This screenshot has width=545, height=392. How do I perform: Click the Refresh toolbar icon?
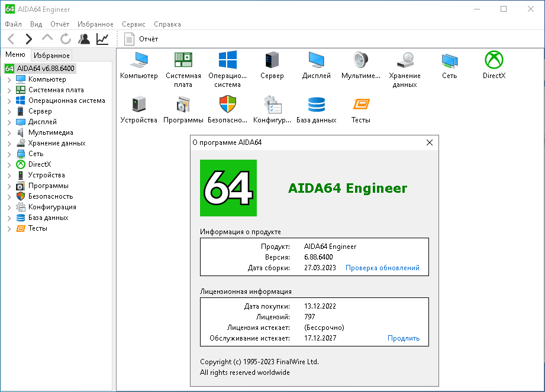(x=65, y=39)
